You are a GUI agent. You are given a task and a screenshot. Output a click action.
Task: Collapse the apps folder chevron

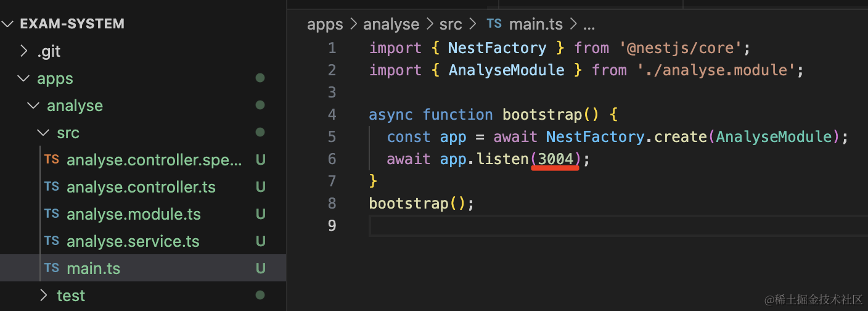click(x=24, y=78)
